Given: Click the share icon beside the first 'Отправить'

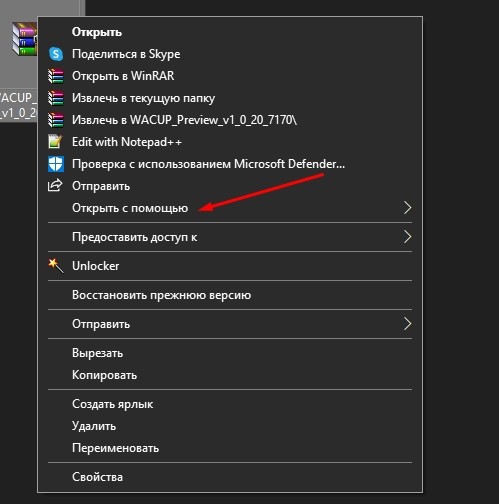Looking at the screenshot, I should [55, 186].
